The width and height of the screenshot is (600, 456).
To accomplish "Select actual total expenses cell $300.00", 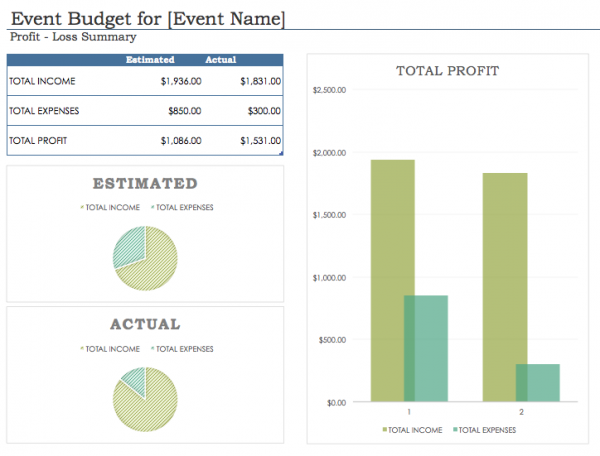I will coord(264,111).
